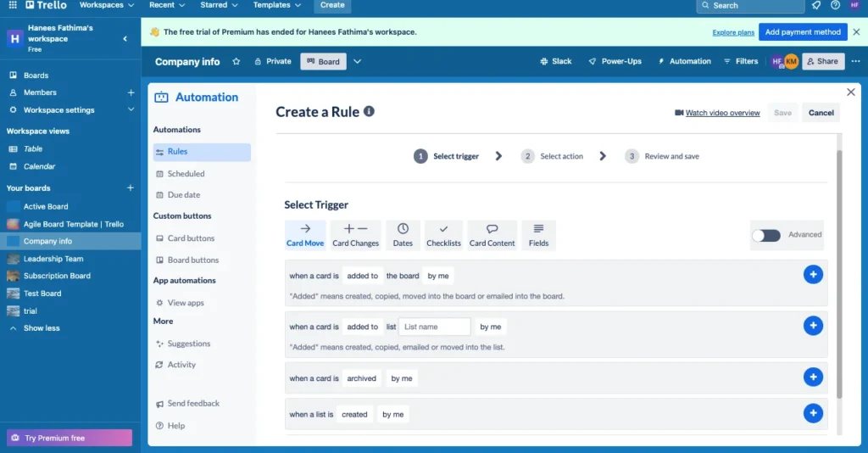The width and height of the screenshot is (868, 453).
Task: Open the Automation menu in board header
Action: [x=684, y=61]
